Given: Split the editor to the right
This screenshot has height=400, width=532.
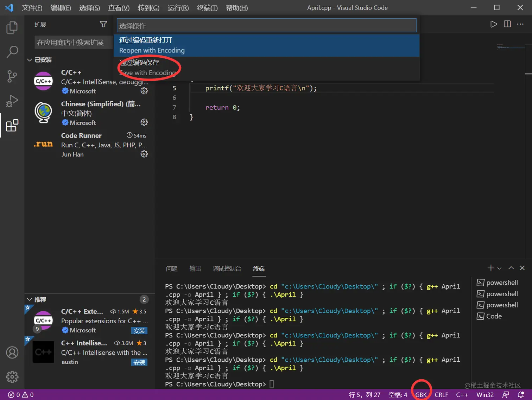Looking at the screenshot, I should tap(507, 24).
